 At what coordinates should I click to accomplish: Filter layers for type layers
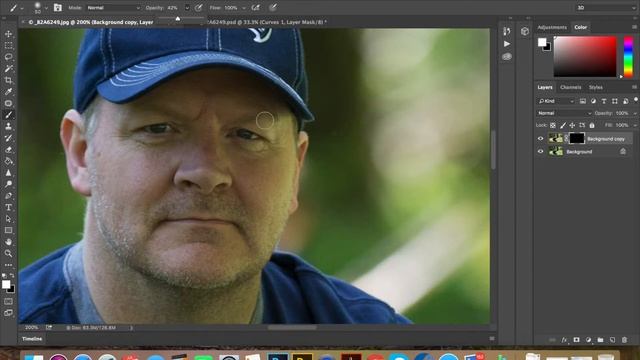tap(604, 101)
